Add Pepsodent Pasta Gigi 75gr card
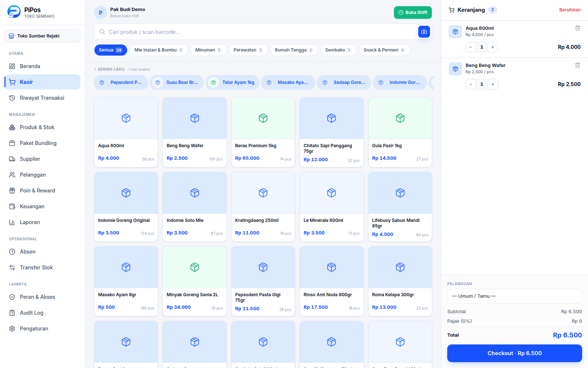Viewport: 588px width, 368px height. pos(263,281)
